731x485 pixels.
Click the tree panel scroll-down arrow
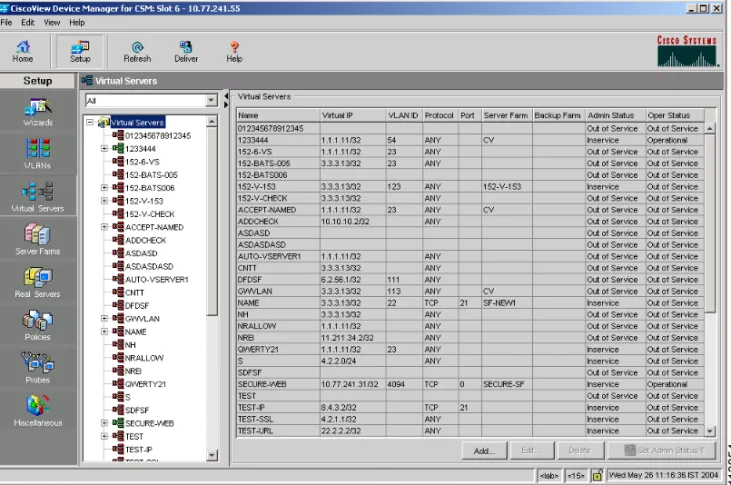coord(212,455)
